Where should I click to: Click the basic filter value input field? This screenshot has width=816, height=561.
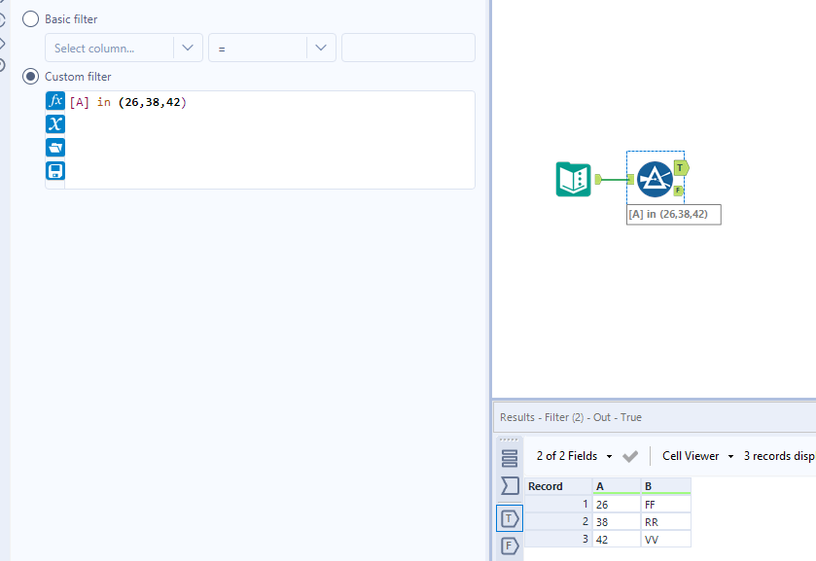click(408, 48)
